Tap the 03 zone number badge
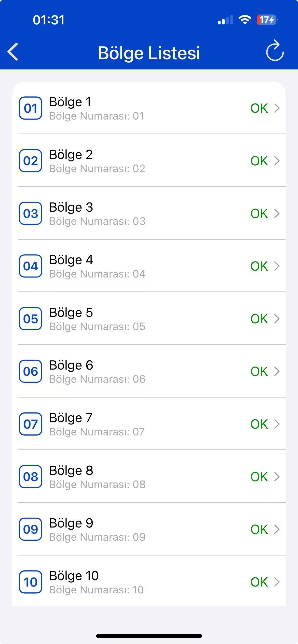 (31, 213)
